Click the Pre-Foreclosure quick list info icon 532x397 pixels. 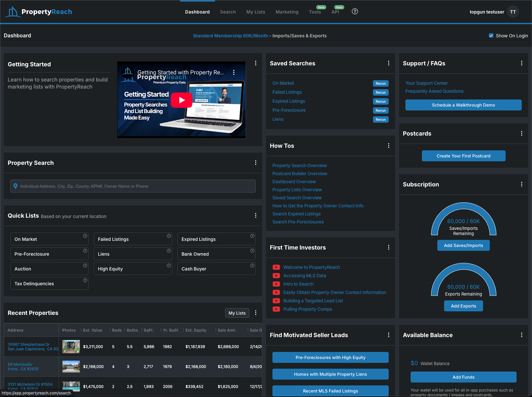pyautogui.click(x=85, y=251)
